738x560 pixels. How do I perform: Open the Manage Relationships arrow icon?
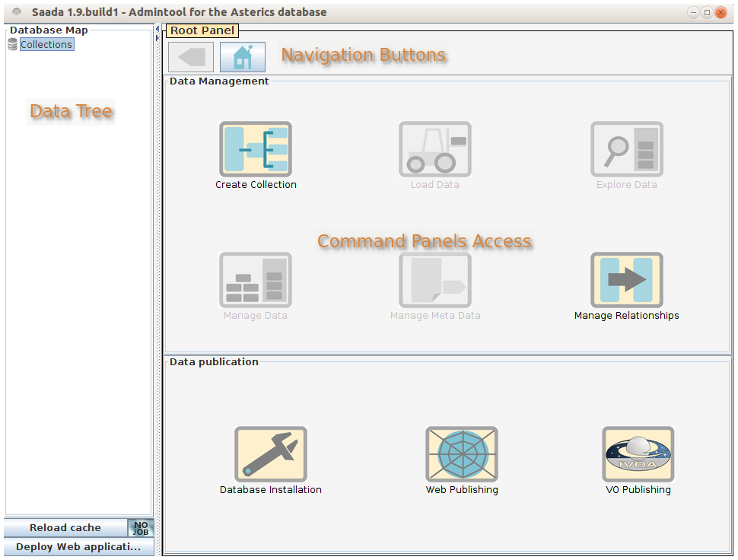click(626, 280)
